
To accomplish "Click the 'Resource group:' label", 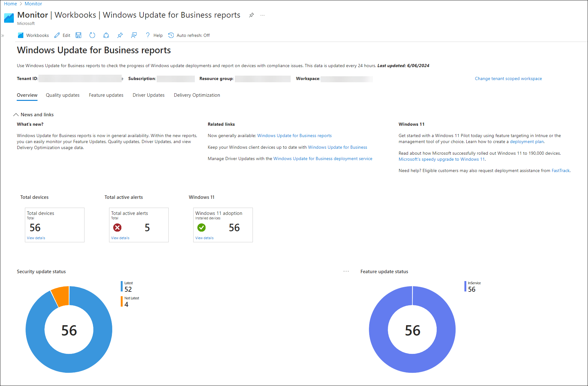I will point(217,78).
